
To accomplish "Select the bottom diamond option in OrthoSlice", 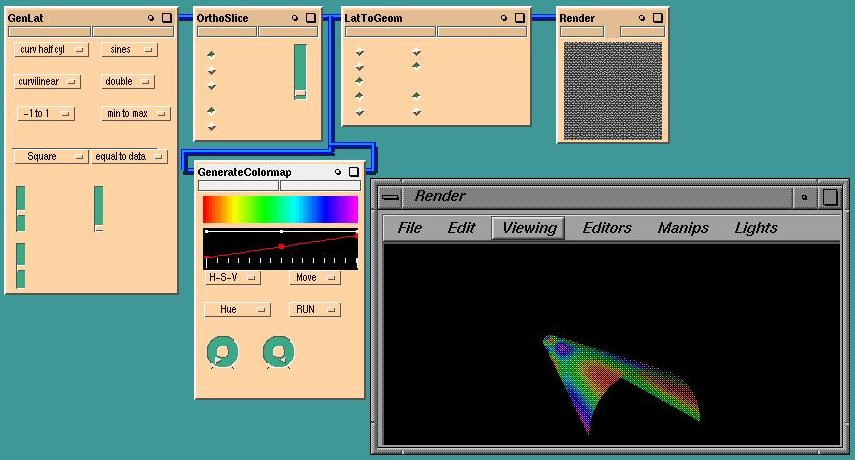I will click(x=211, y=127).
